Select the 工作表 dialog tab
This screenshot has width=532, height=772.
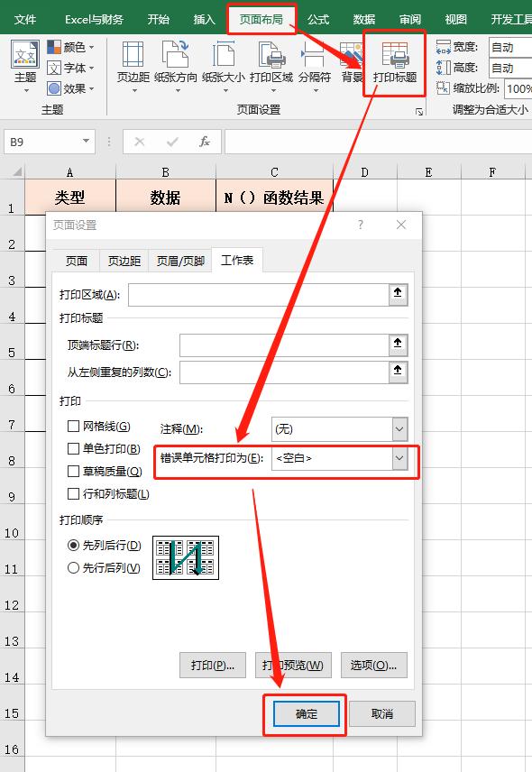coord(237,260)
